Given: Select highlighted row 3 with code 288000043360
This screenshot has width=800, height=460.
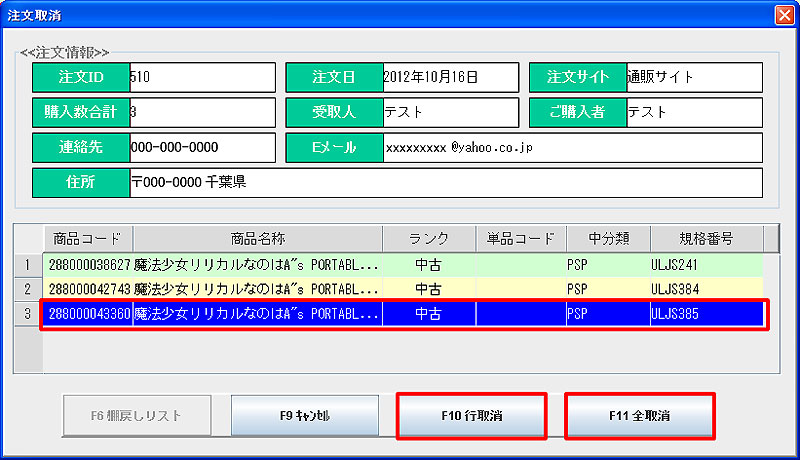Looking at the screenshot, I should (88, 314).
